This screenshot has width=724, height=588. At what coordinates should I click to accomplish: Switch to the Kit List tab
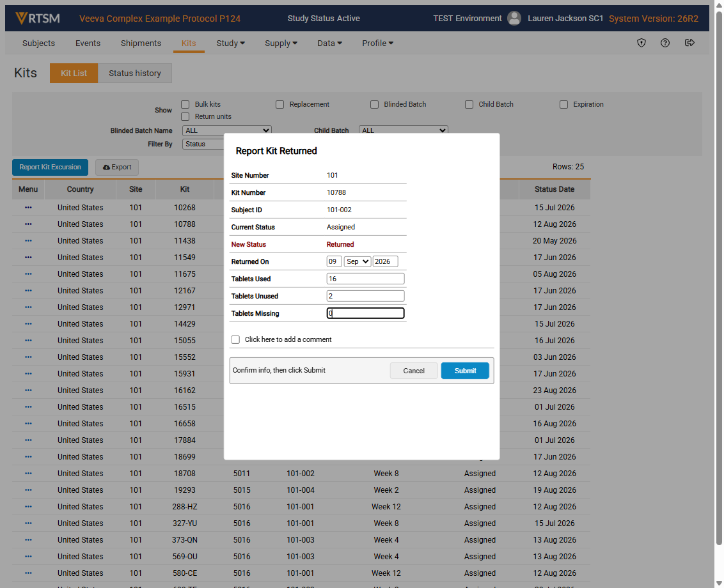pyautogui.click(x=74, y=73)
